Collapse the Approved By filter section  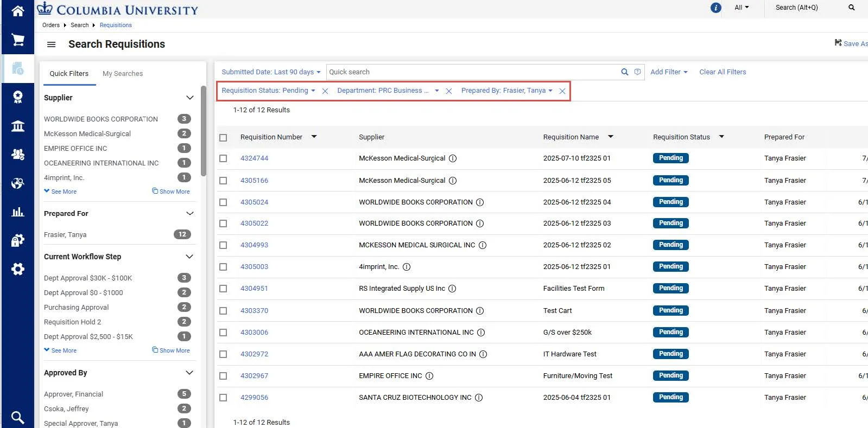tap(190, 373)
